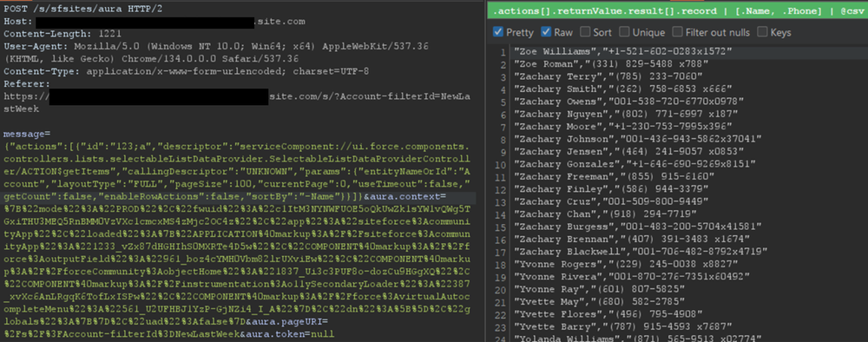The height and width of the screenshot is (342, 868).
Task: Select the "Zachary Owens" result row
Action: [628, 102]
